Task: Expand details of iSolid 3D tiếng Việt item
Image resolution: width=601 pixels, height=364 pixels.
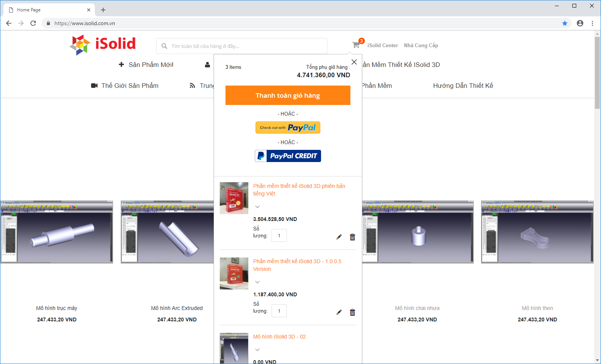Action: click(x=257, y=207)
